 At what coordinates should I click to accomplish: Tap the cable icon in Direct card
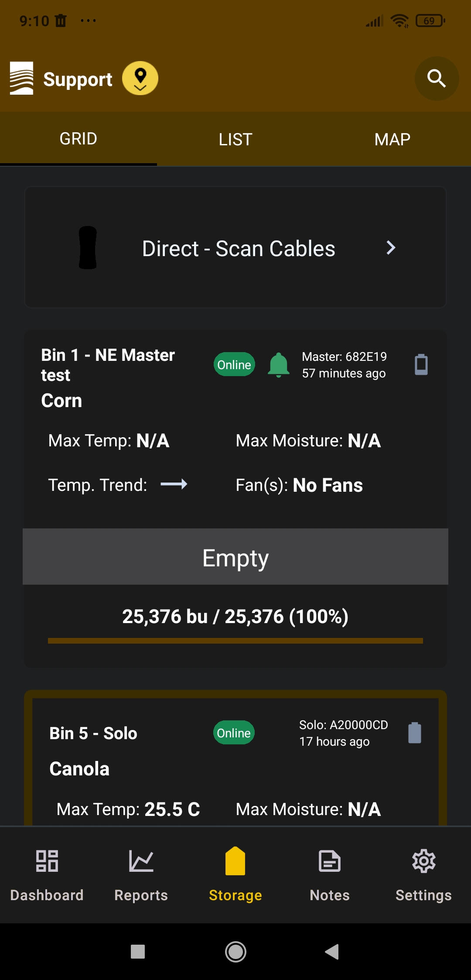(88, 247)
